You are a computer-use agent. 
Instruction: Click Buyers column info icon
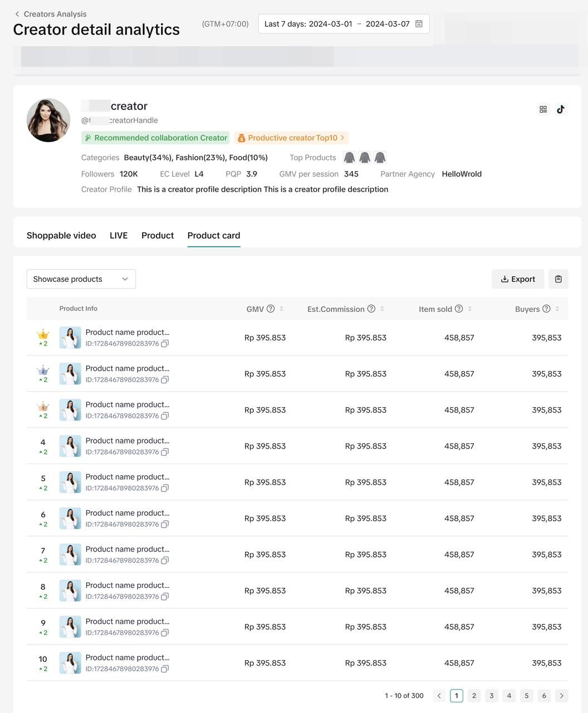546,309
